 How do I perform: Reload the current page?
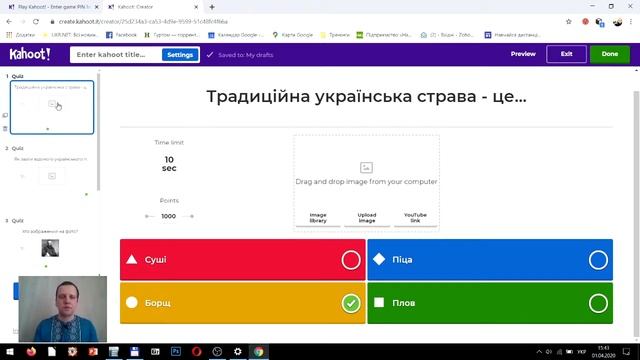click(x=36, y=22)
